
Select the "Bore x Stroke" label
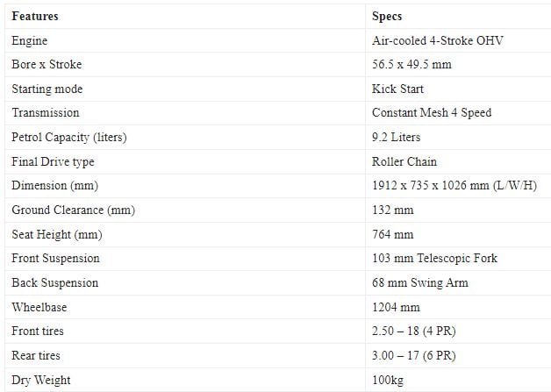pos(47,65)
